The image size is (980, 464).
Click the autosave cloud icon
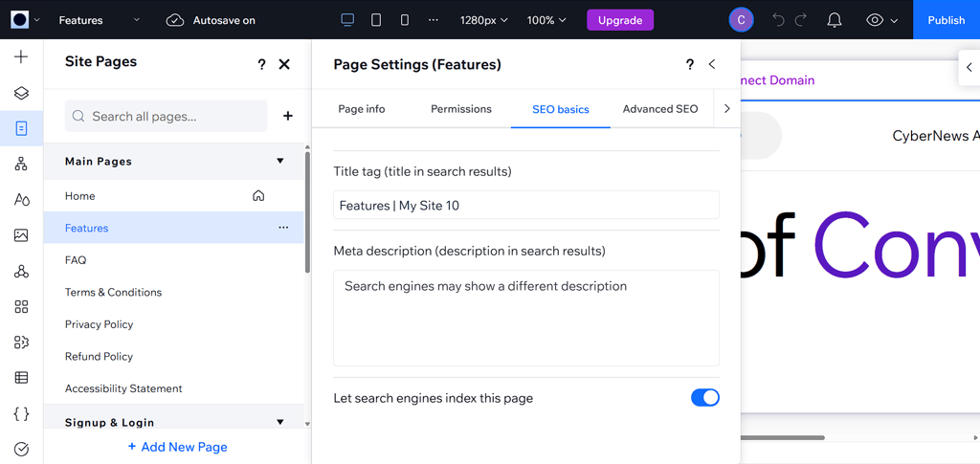pos(175,20)
